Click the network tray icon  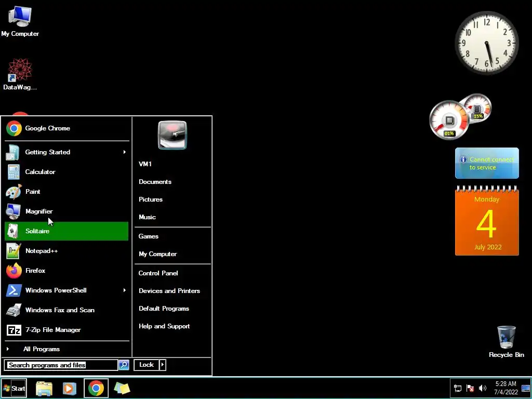click(458, 388)
